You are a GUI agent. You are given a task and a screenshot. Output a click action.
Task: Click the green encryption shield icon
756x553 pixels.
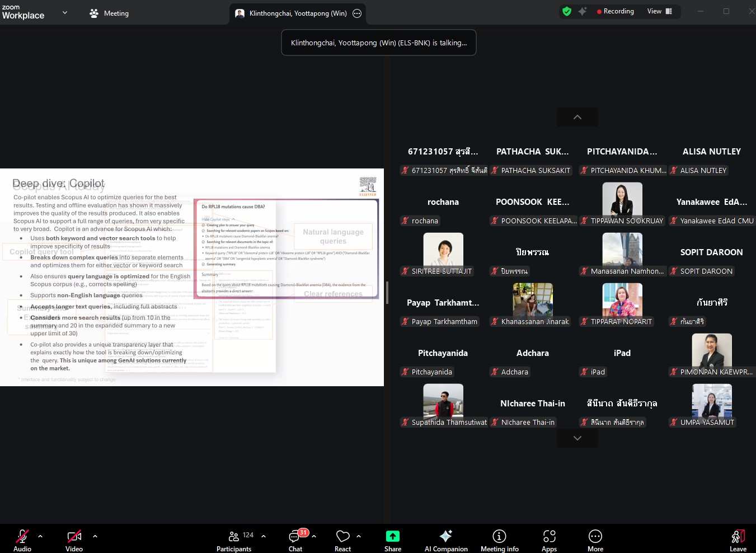pyautogui.click(x=567, y=11)
